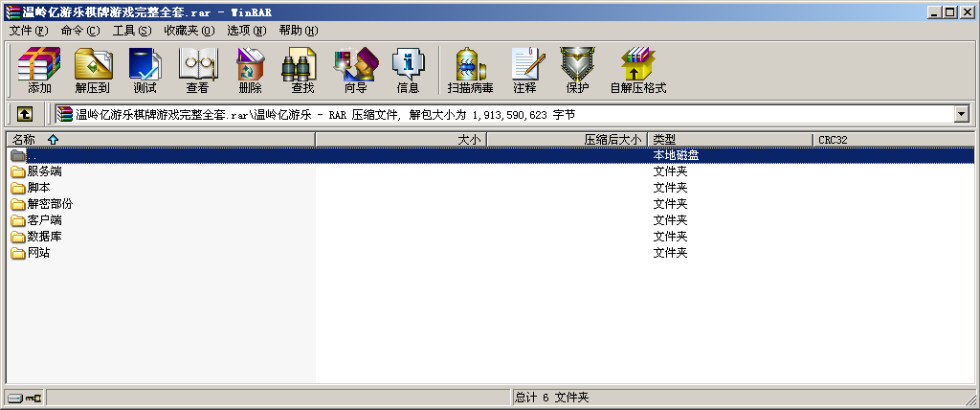Launch the 向导 (Wizard) icon
This screenshot has height=410, width=980.
(355, 70)
